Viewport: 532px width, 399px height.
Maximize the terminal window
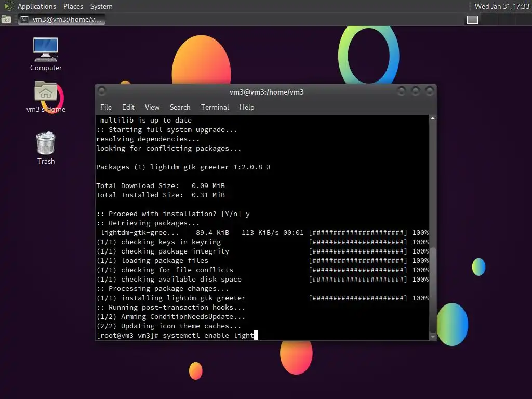click(416, 91)
